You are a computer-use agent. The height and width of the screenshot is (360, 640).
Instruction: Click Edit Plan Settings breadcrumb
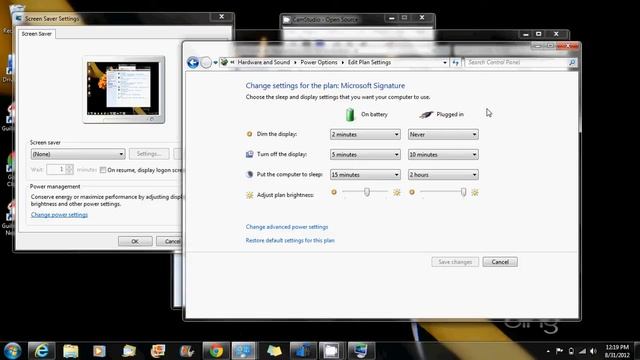click(369, 62)
